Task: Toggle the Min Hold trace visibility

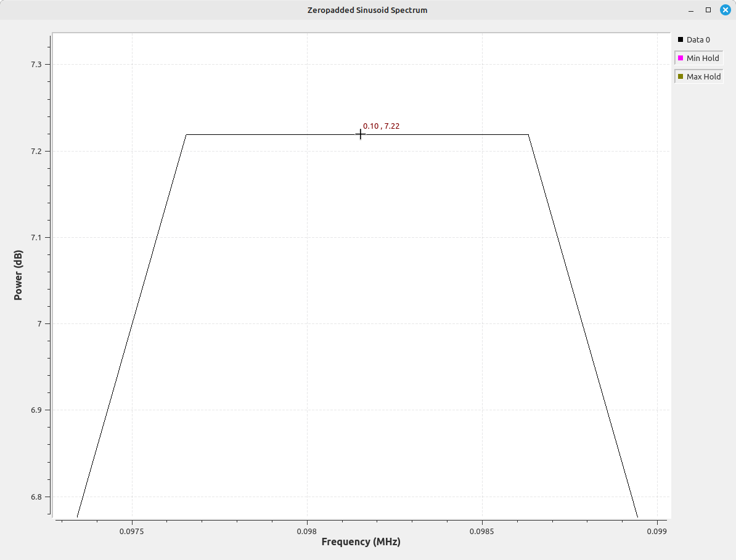Action: [x=699, y=58]
